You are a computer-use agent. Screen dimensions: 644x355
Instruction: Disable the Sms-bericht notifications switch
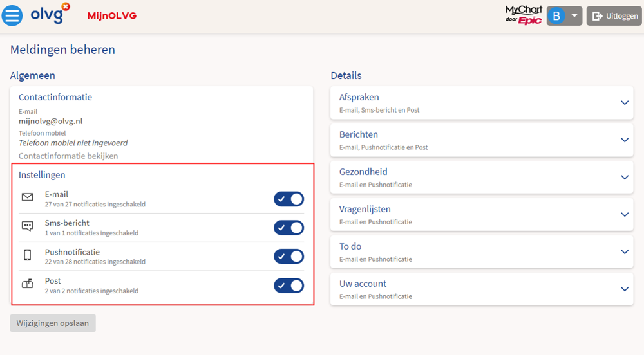[289, 228]
